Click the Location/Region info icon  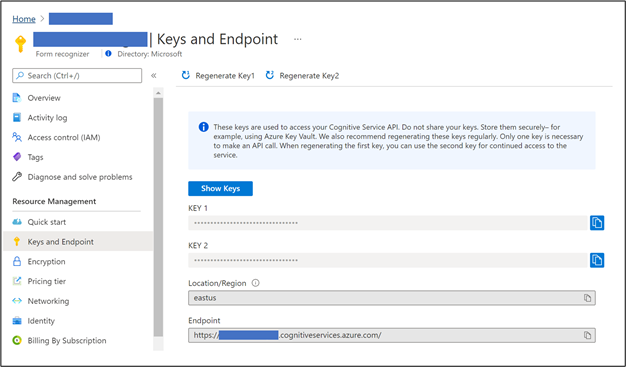coord(256,283)
